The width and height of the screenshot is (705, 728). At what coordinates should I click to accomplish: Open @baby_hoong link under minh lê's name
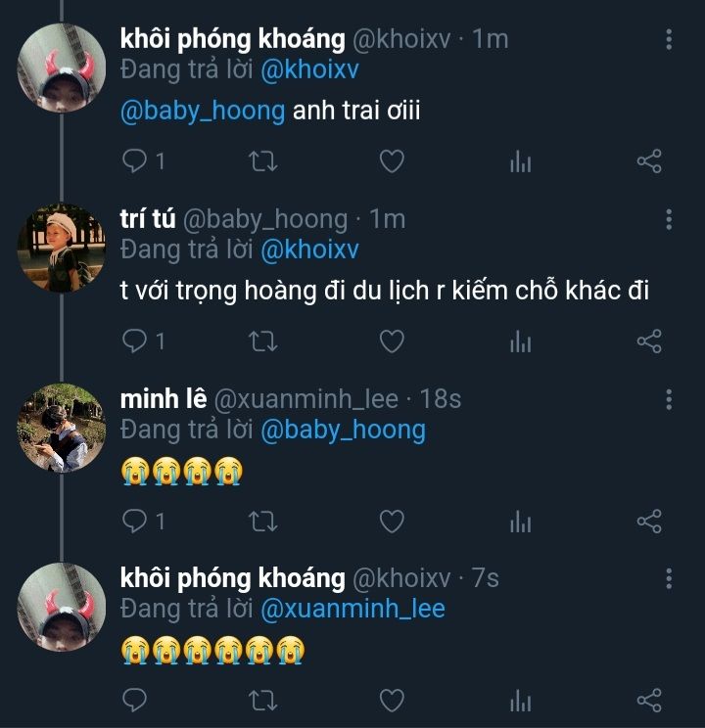click(x=343, y=429)
